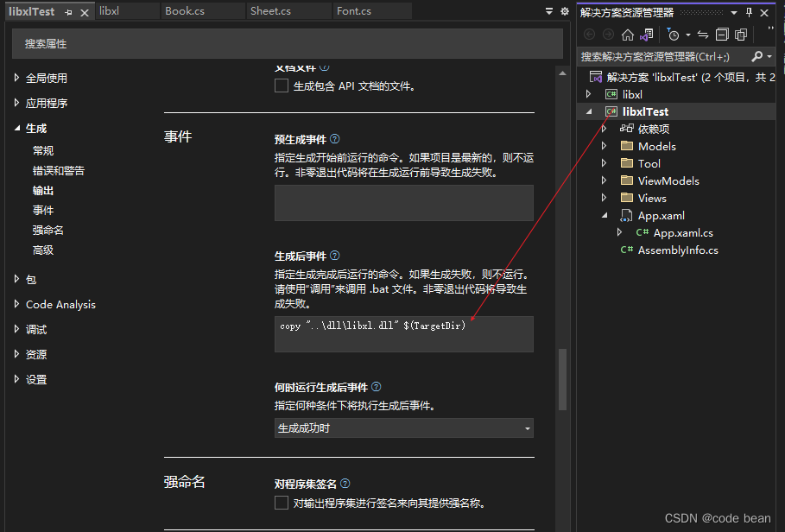Click help icon beside 何时运行生成后事件
Image resolution: width=785 pixels, height=532 pixels.
pyautogui.click(x=377, y=387)
